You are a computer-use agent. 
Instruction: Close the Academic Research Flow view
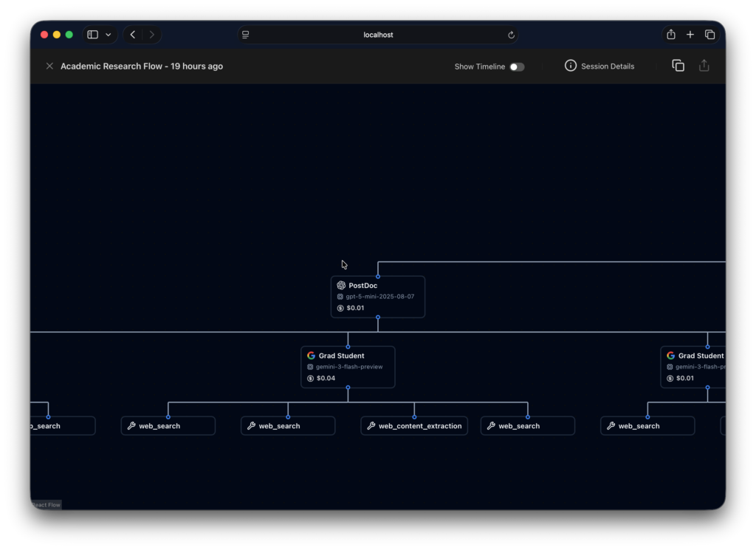(49, 66)
